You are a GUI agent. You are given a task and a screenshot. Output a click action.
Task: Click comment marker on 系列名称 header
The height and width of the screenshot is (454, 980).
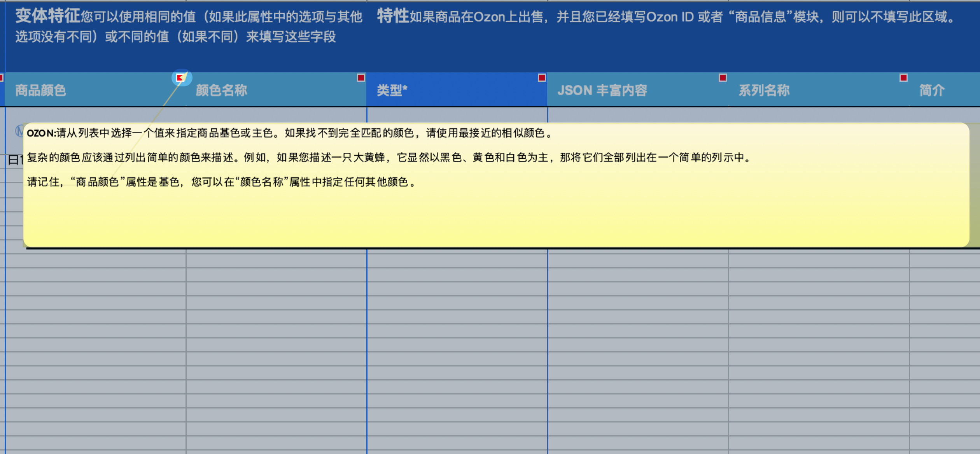[x=903, y=78]
